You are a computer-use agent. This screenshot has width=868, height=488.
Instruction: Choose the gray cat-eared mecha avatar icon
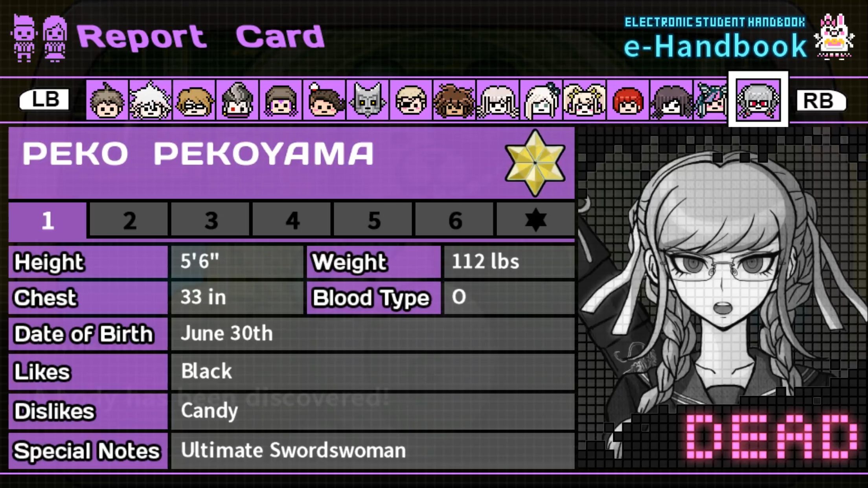368,100
